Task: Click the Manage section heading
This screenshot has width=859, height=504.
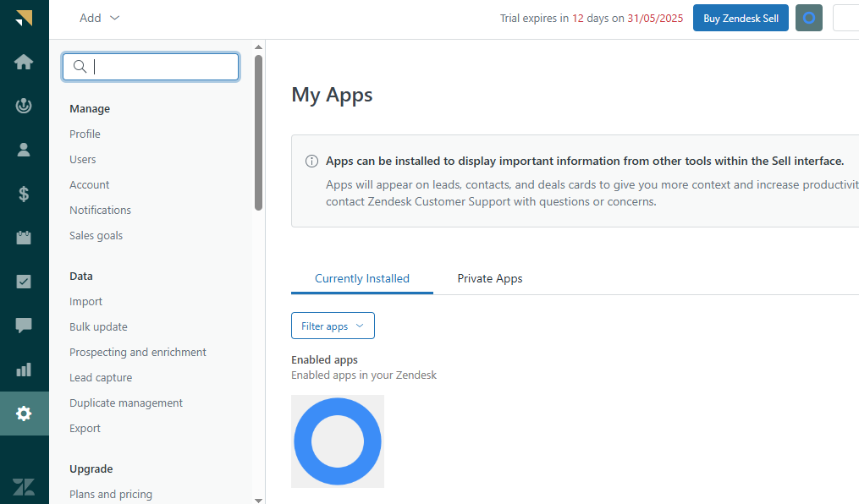Action: point(90,109)
